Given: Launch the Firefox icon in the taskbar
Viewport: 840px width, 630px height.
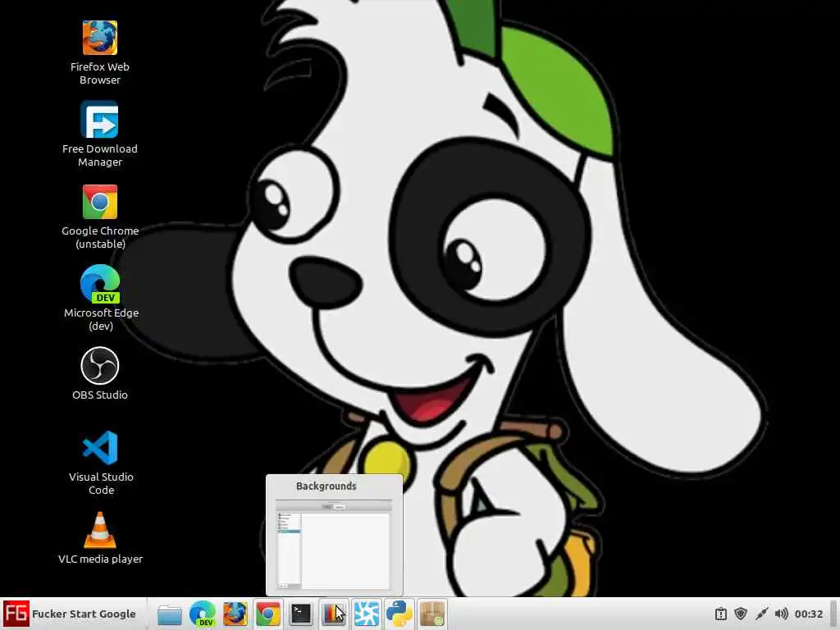Looking at the screenshot, I should (235, 614).
